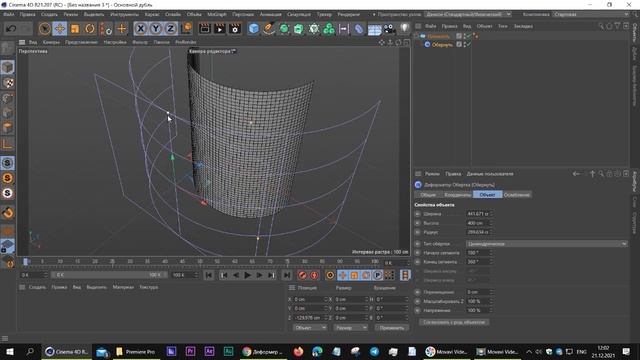640x360 pixels.
Task: Toggle the X axis lock
Action: (x=140, y=29)
